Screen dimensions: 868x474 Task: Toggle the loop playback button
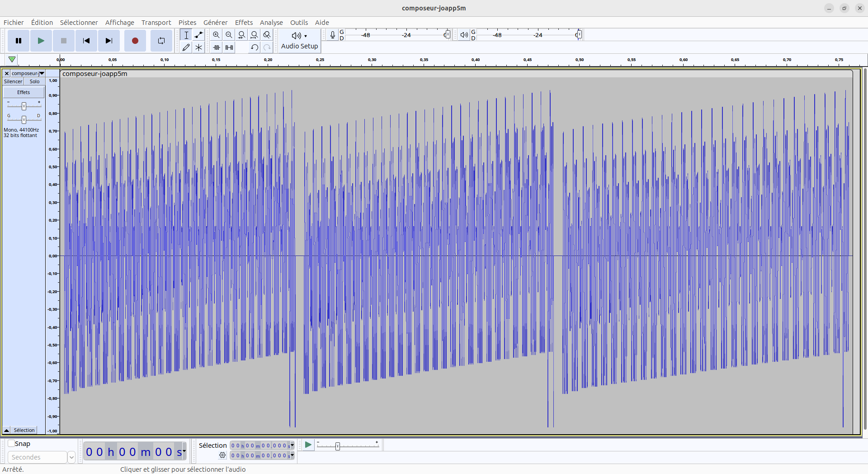(x=161, y=41)
